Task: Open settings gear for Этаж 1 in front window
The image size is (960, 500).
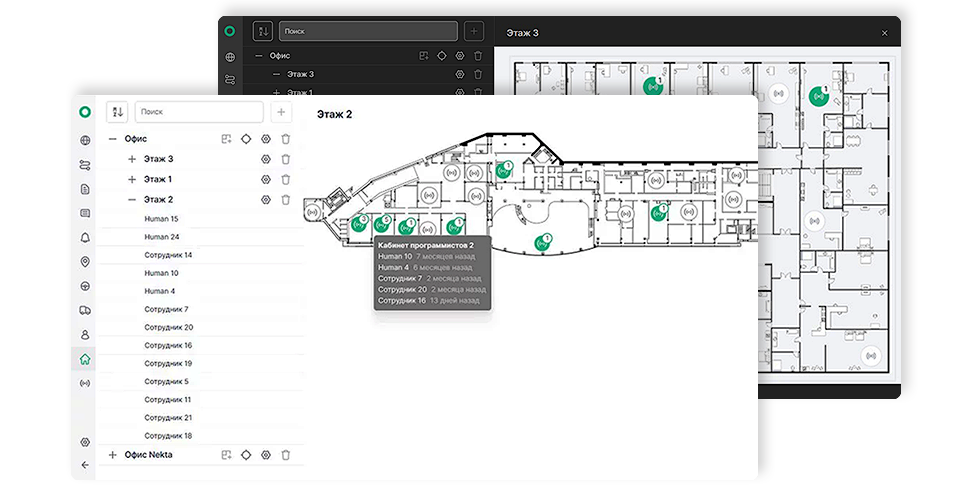Action: pos(266,179)
